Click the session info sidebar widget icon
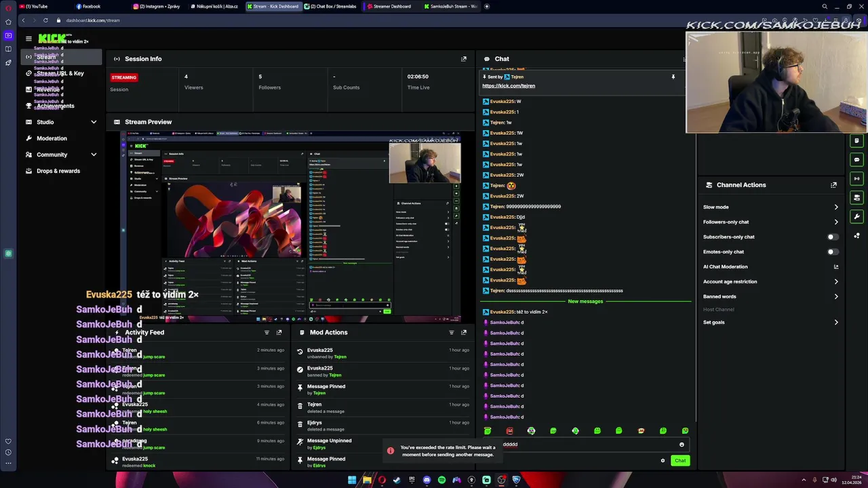 pos(857,141)
